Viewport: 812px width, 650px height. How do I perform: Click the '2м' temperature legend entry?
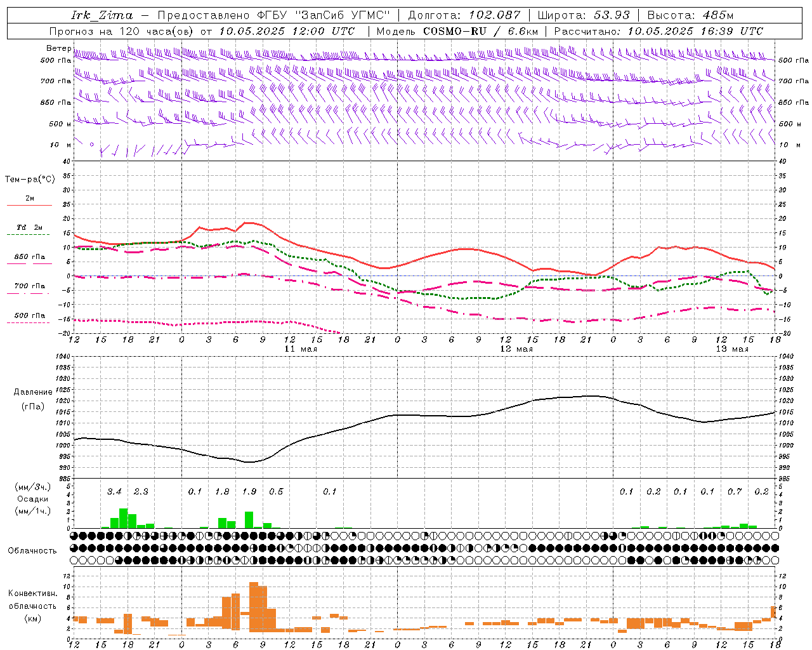tap(30, 199)
